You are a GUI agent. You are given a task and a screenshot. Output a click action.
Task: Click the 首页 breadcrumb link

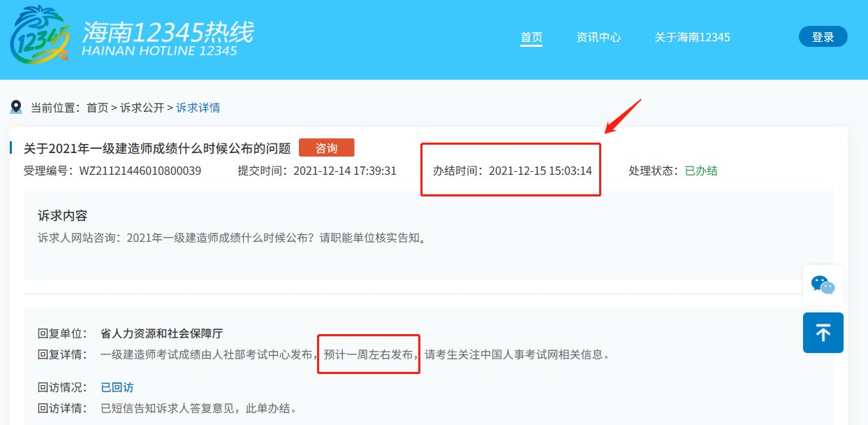pos(97,108)
